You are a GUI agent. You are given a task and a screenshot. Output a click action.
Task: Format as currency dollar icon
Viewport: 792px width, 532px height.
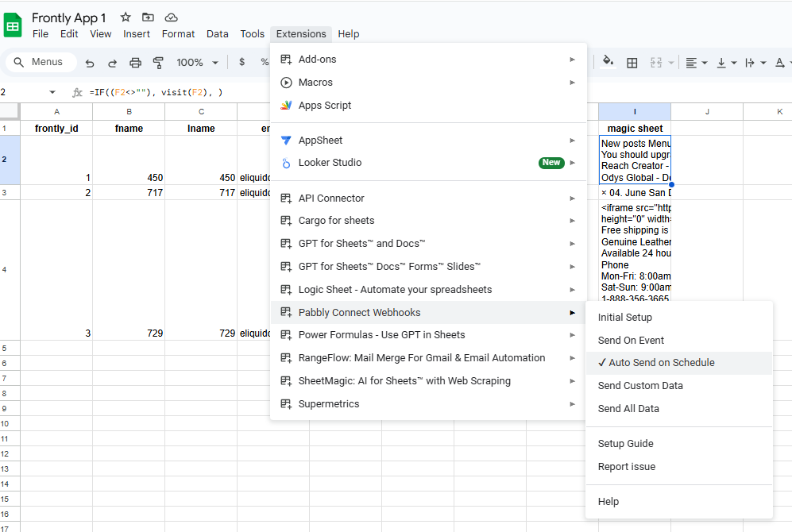(242, 62)
